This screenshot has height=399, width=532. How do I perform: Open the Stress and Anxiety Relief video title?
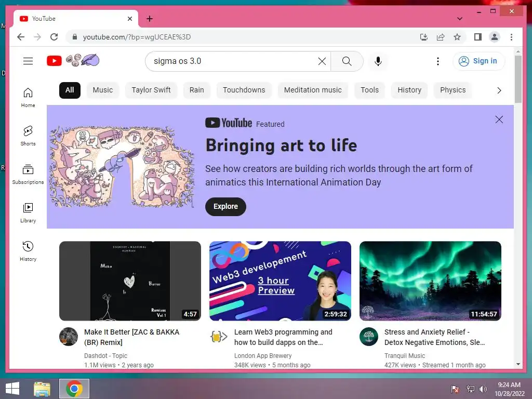point(435,337)
